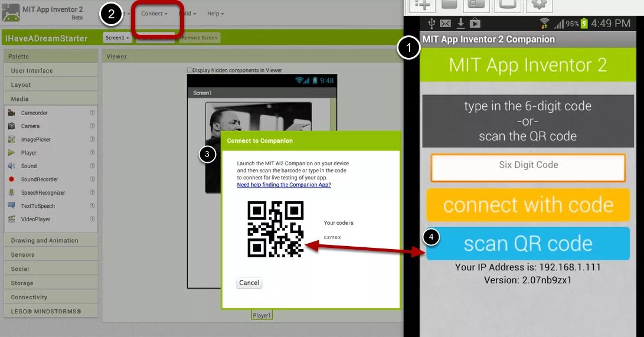The height and width of the screenshot is (337, 644).
Task: Click the plus icon above phone screen
Action: [x=422, y=5]
